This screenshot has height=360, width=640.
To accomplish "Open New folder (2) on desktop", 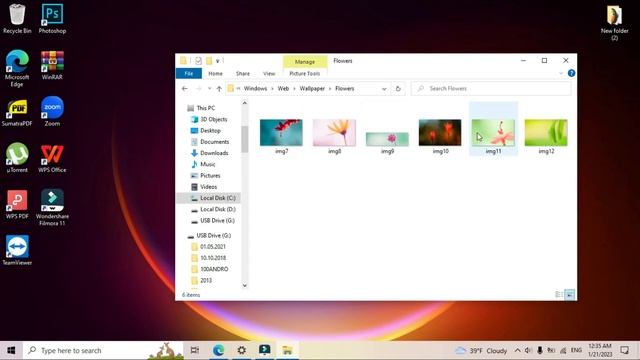I will click(x=614, y=22).
